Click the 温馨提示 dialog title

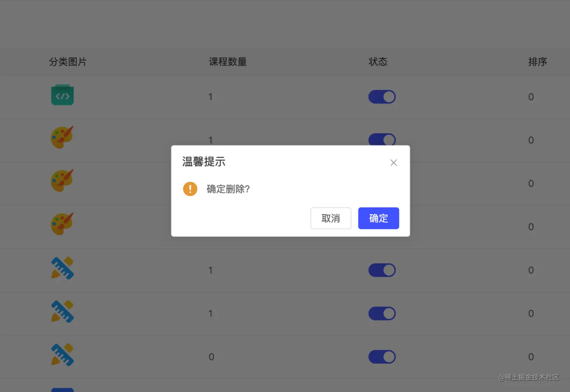[204, 162]
